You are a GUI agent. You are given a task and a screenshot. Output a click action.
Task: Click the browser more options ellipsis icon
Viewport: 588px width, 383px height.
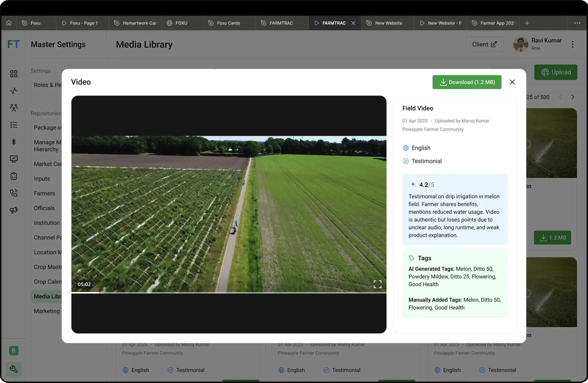(577, 23)
